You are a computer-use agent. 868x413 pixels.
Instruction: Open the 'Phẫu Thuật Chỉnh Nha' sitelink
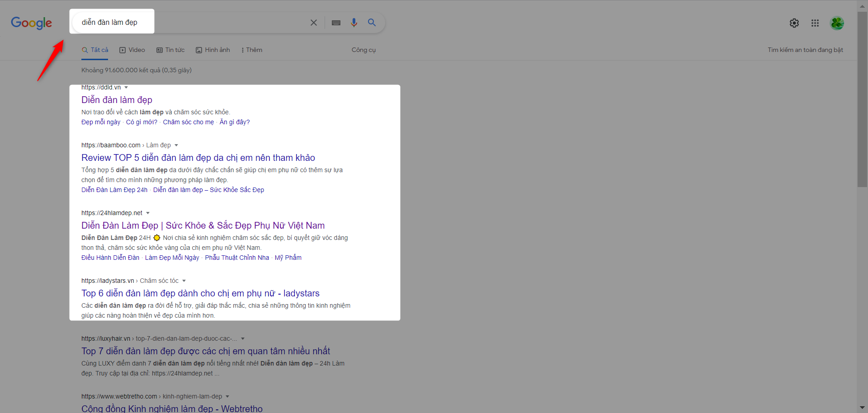[237, 258]
